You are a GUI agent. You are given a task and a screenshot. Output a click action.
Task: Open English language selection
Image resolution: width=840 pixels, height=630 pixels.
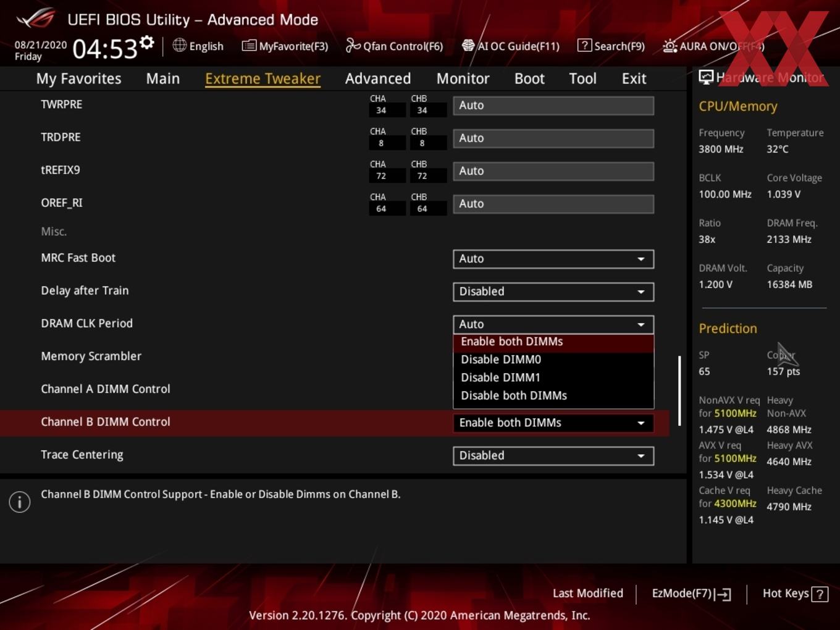tap(206, 46)
